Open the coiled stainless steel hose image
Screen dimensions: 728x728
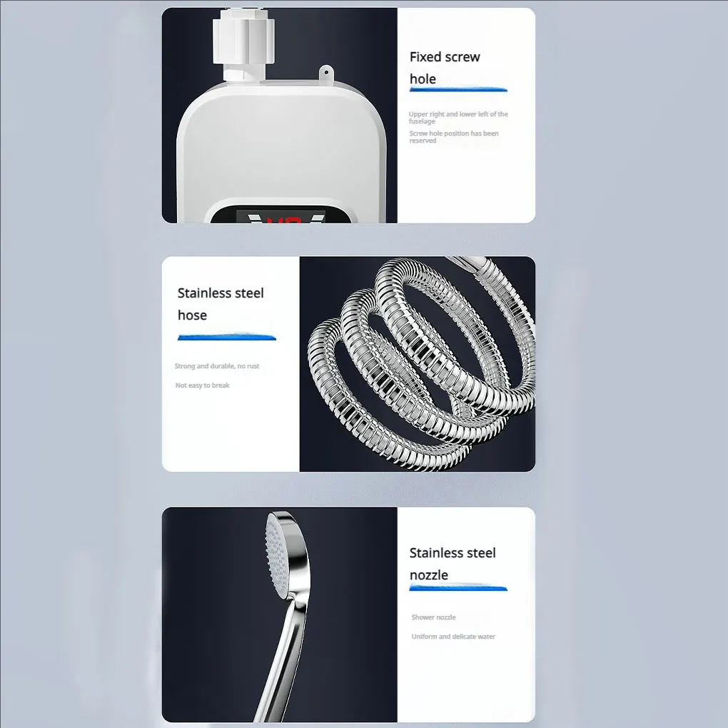coord(418,364)
